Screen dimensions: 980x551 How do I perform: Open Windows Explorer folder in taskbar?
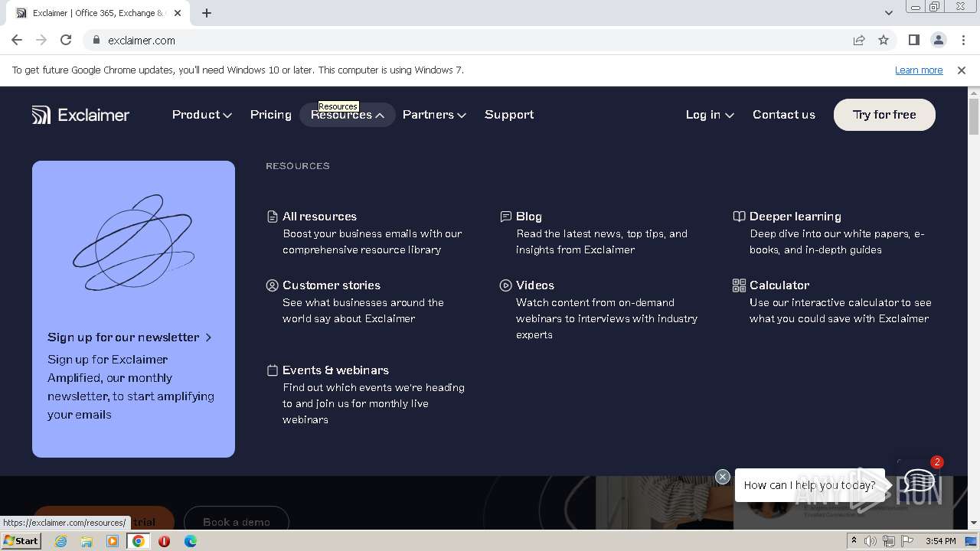(87, 541)
